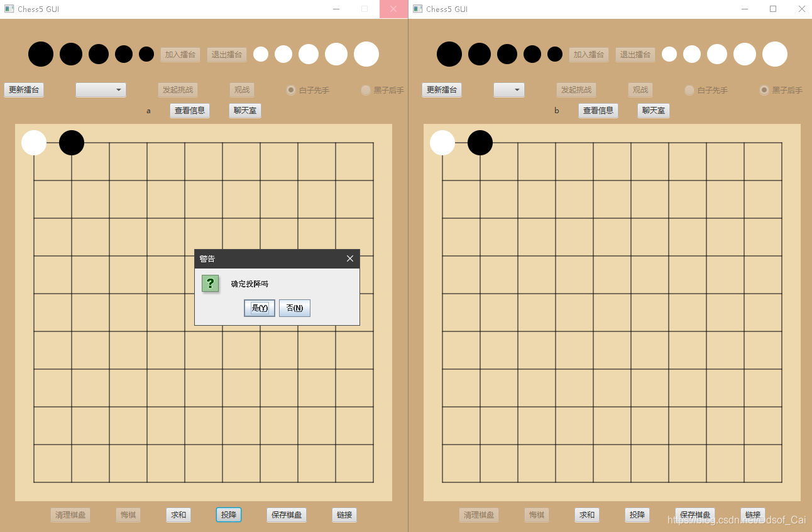Click middle black circle in left window header

(99, 54)
